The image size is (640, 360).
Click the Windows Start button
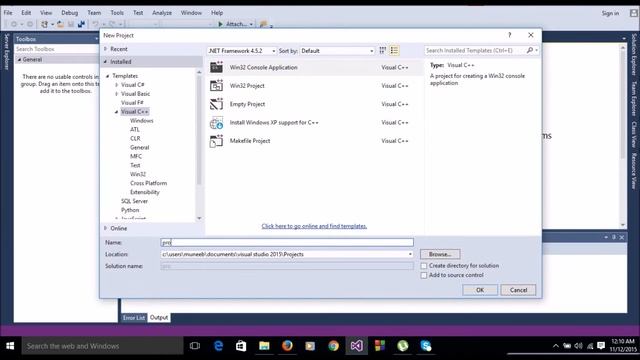tap(10, 346)
